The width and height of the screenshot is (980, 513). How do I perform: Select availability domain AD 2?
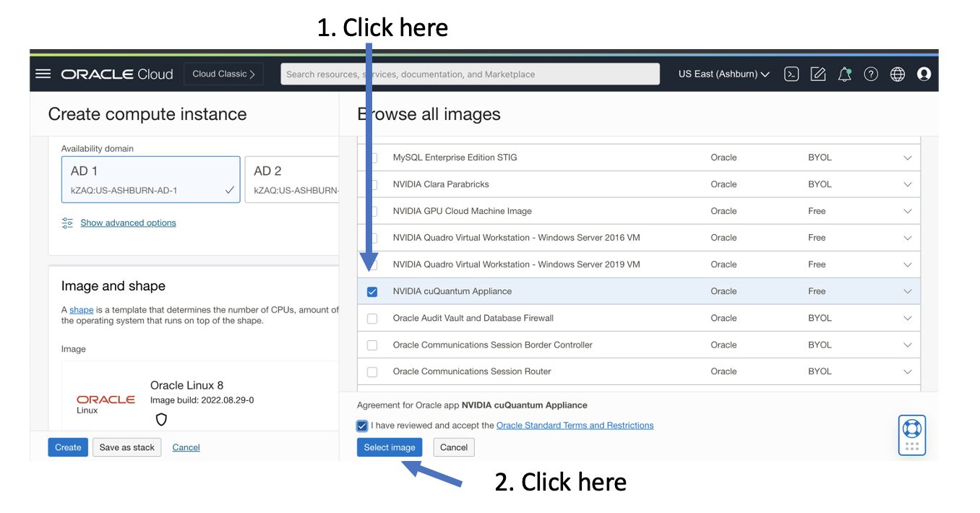[292, 180]
